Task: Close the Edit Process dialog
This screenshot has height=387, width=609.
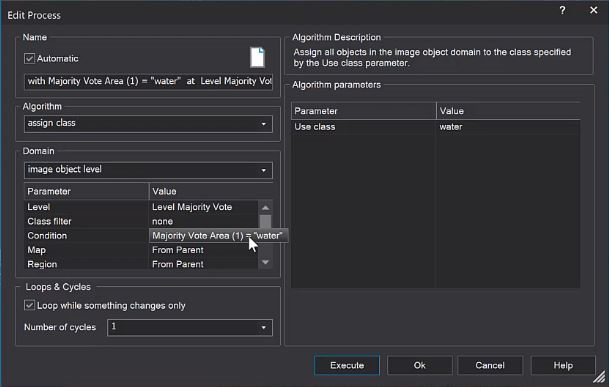Action: pos(593,10)
